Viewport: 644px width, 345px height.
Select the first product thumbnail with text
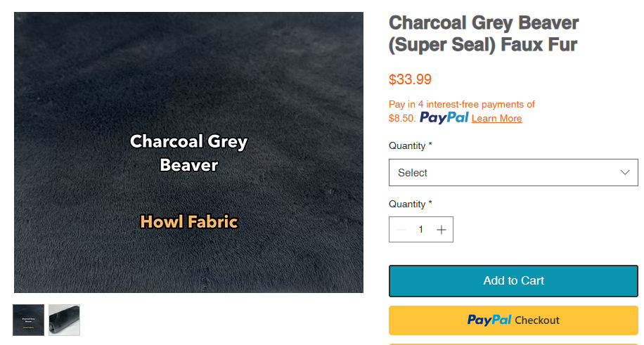point(29,320)
